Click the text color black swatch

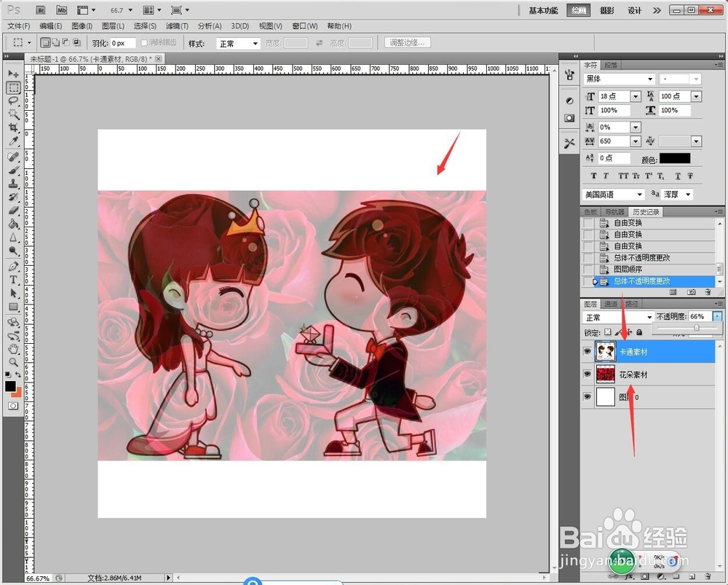675,158
